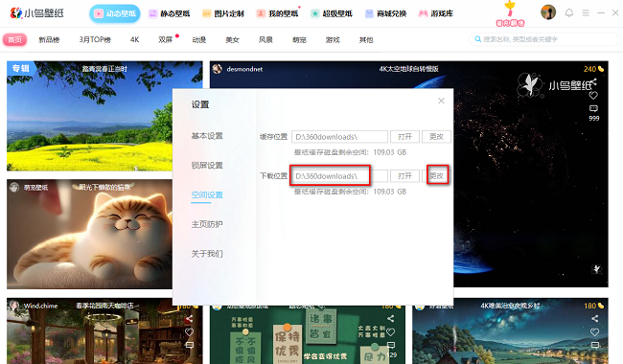Like the space earth wallpaper
The image size is (623, 364).
click(x=593, y=95)
